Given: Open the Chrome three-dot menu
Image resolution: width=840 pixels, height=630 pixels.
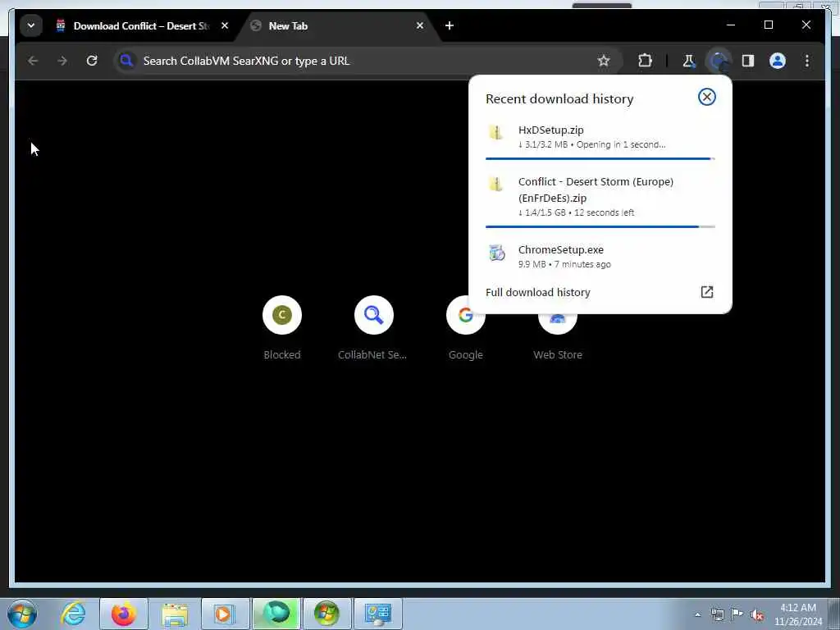Looking at the screenshot, I should click(x=807, y=61).
